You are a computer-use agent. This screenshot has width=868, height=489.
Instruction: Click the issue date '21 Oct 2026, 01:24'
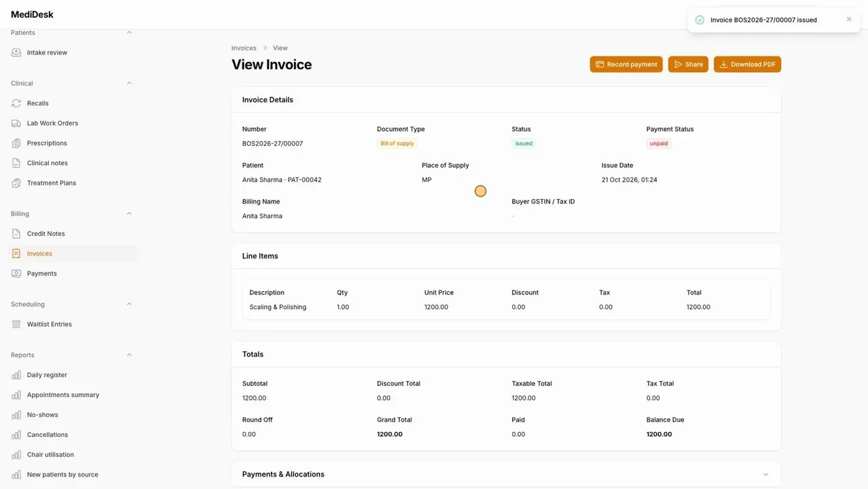point(629,180)
